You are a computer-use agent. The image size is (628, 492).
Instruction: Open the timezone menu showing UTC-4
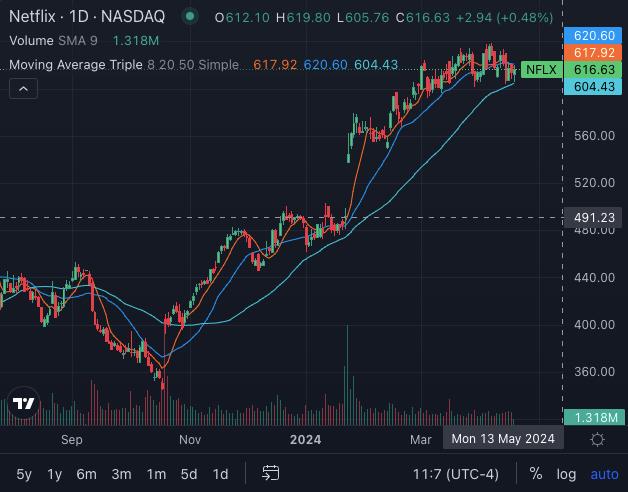pyautogui.click(x=456, y=473)
